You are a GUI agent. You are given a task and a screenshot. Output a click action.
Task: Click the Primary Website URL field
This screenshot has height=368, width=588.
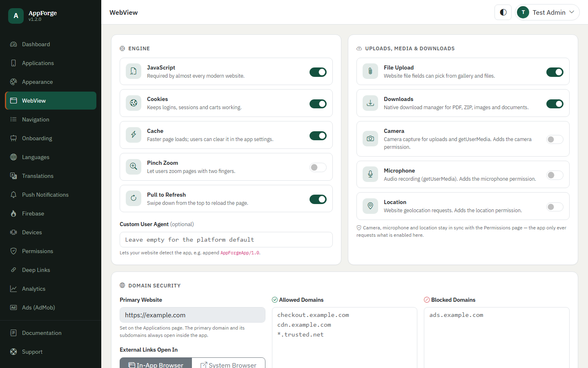point(192,315)
